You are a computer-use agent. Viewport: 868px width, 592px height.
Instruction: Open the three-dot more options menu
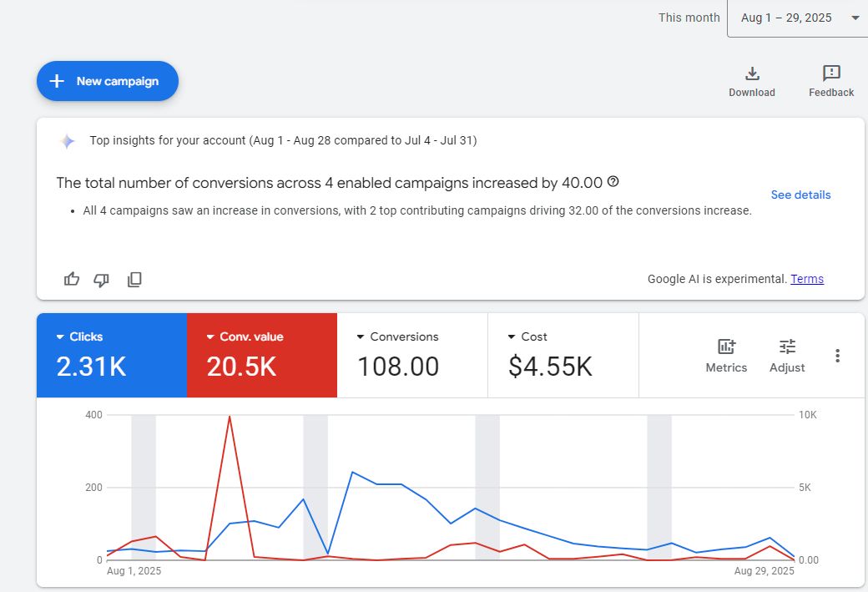pyautogui.click(x=837, y=356)
